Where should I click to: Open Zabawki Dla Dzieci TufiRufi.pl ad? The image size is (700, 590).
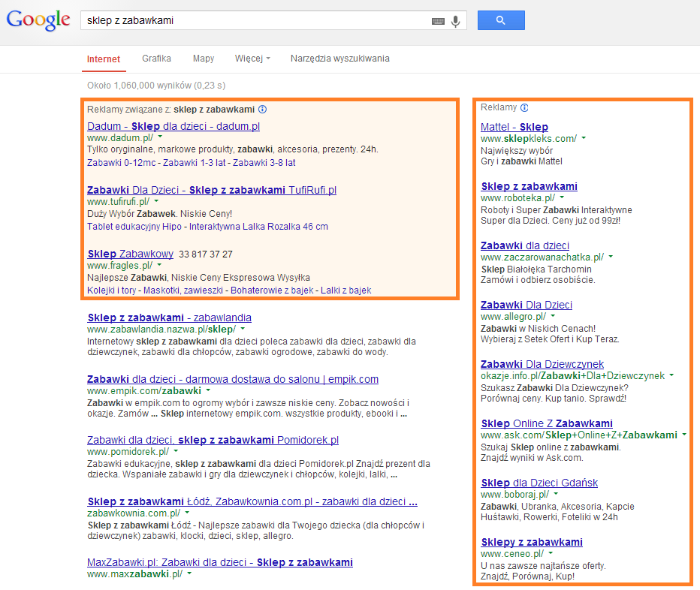(212, 190)
